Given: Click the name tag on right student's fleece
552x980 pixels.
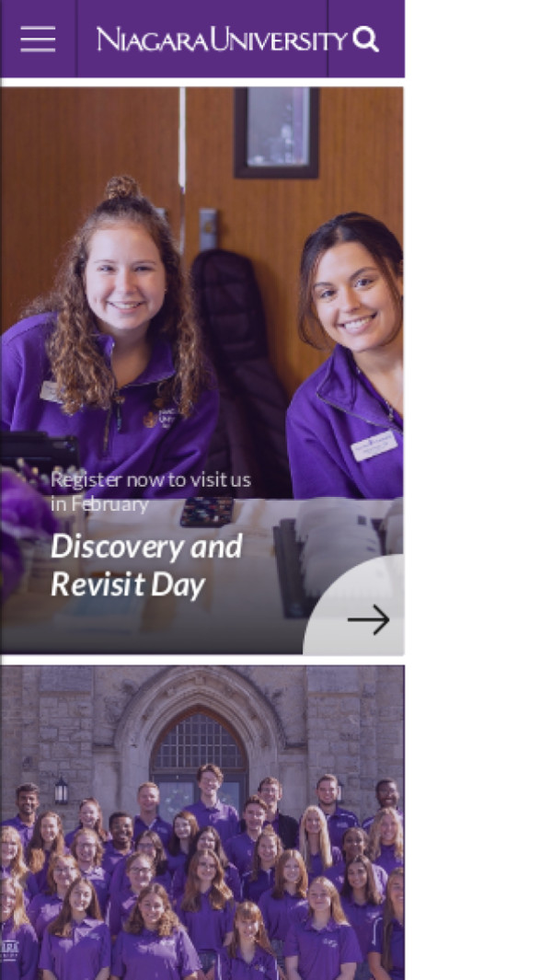Looking at the screenshot, I should (x=374, y=445).
